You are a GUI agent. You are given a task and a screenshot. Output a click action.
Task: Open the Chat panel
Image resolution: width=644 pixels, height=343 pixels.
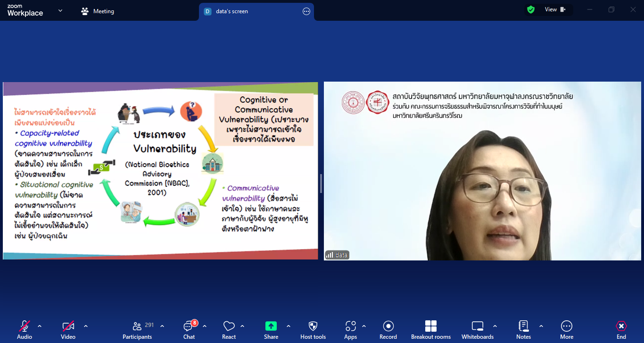(189, 326)
